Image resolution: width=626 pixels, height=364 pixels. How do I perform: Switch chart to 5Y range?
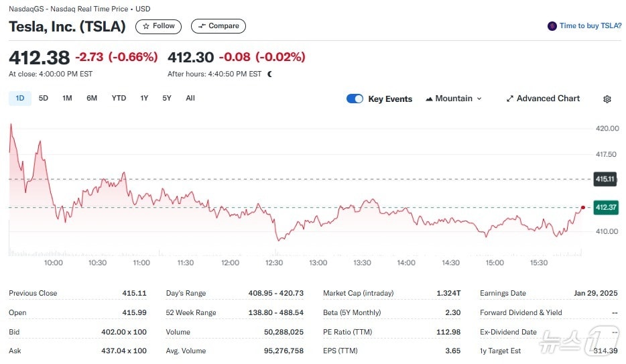click(x=167, y=99)
